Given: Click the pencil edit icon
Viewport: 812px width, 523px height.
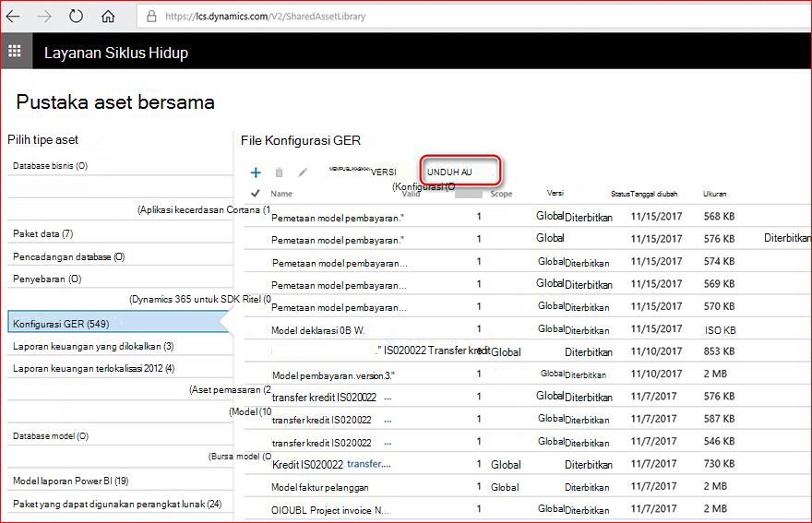Looking at the screenshot, I should [303, 172].
